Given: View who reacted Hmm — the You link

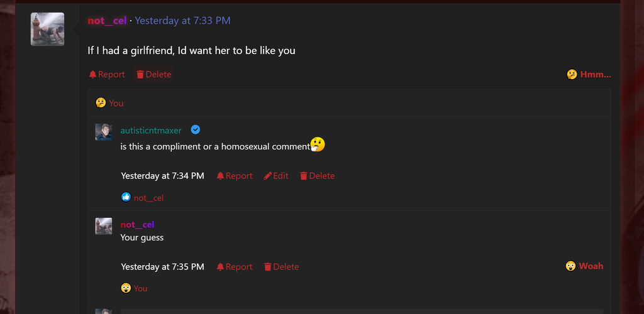Looking at the screenshot, I should coord(116,103).
